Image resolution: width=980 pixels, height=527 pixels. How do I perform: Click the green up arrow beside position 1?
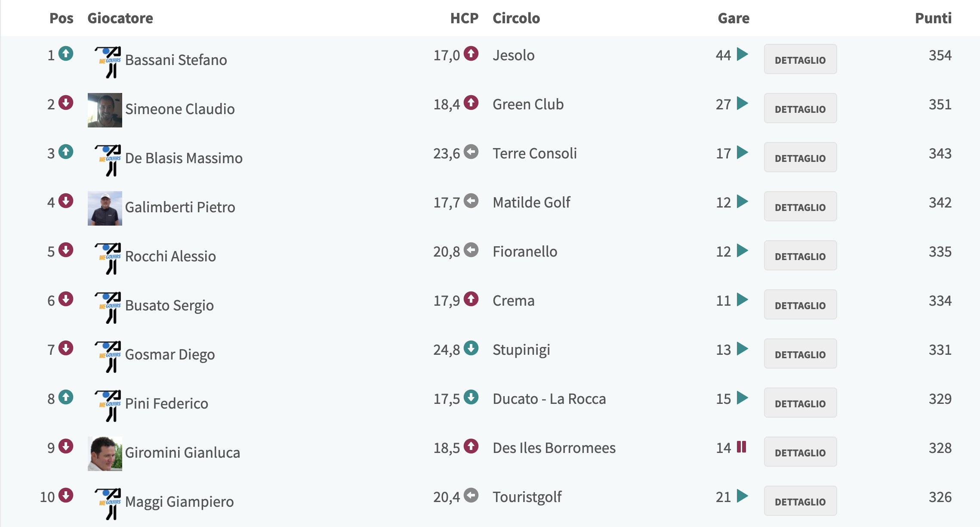pyautogui.click(x=66, y=54)
